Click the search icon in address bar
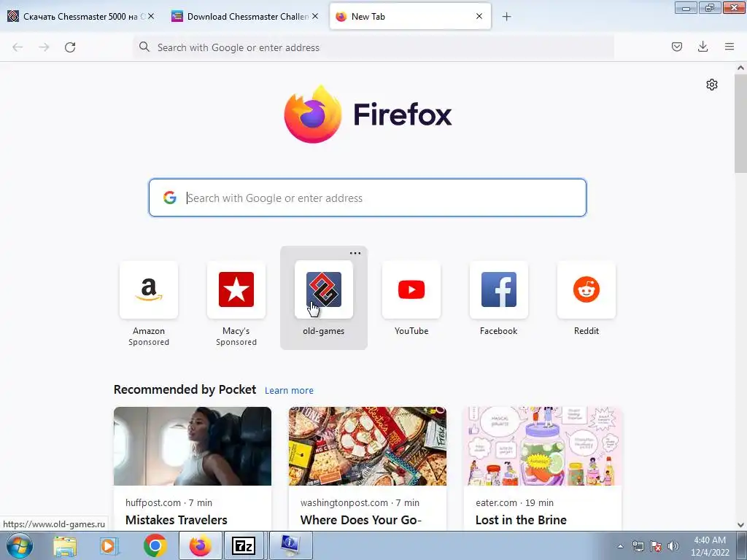This screenshot has width=747, height=560. coord(144,47)
